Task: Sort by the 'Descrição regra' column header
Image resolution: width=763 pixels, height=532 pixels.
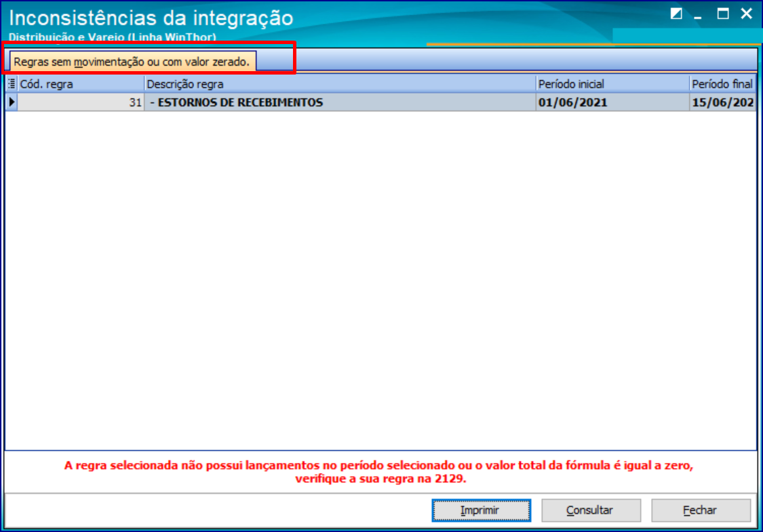Action: pyautogui.click(x=340, y=83)
